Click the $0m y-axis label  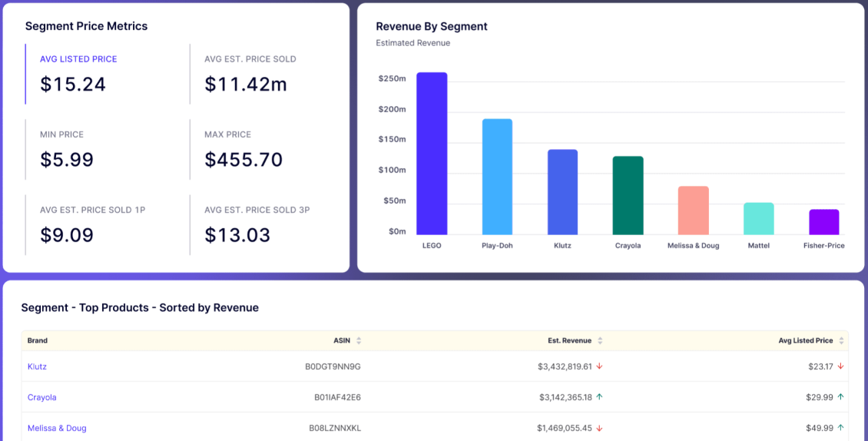(397, 231)
